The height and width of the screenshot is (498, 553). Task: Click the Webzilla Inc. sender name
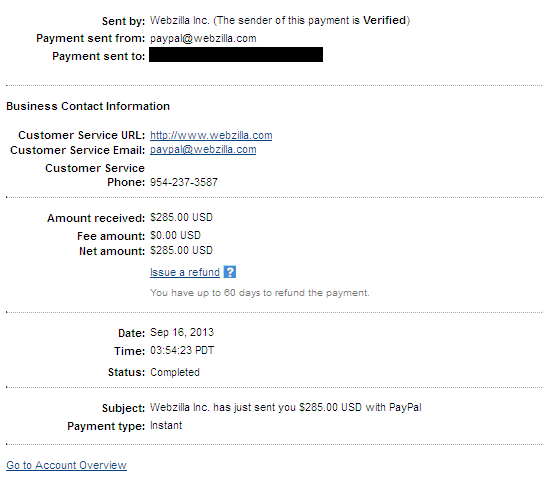point(180,20)
